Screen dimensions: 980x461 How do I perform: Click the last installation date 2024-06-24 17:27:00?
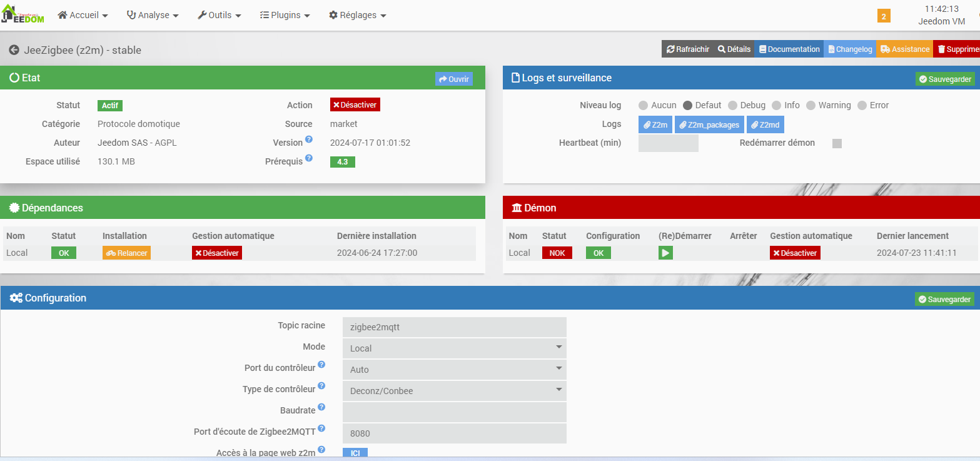click(377, 253)
